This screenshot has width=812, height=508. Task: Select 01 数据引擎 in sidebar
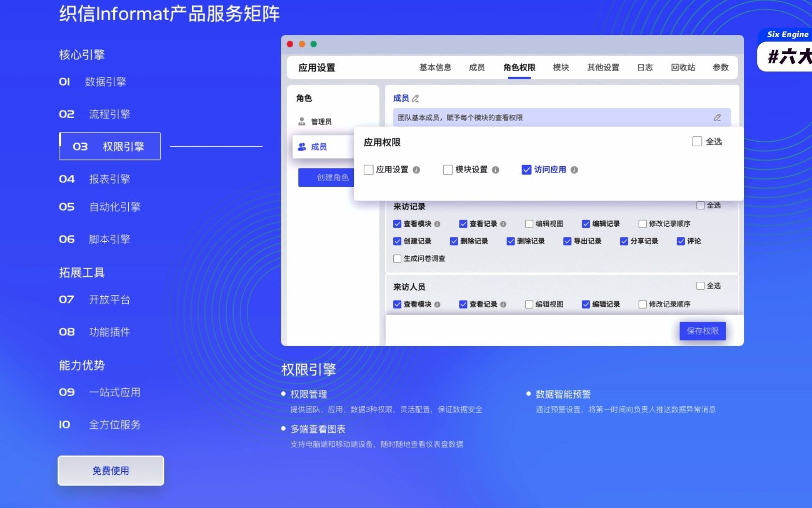[x=93, y=82]
